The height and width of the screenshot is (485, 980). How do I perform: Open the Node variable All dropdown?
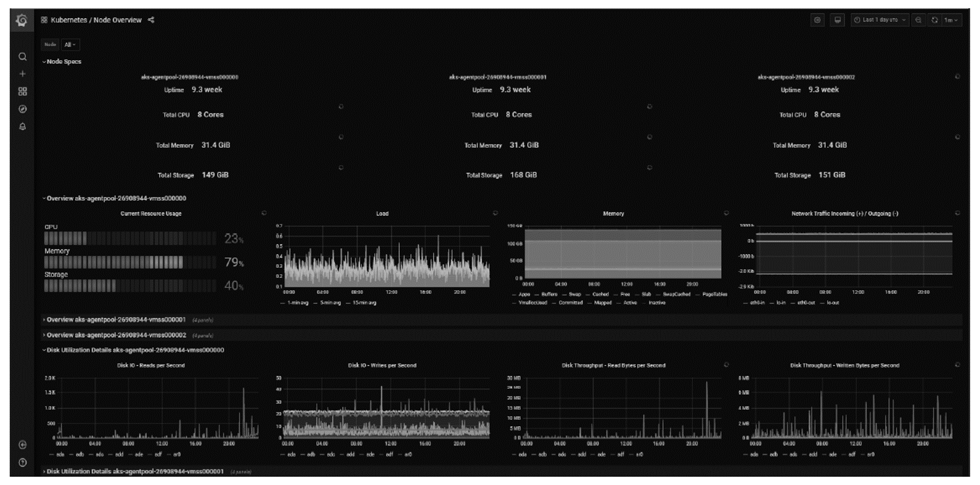click(x=70, y=45)
